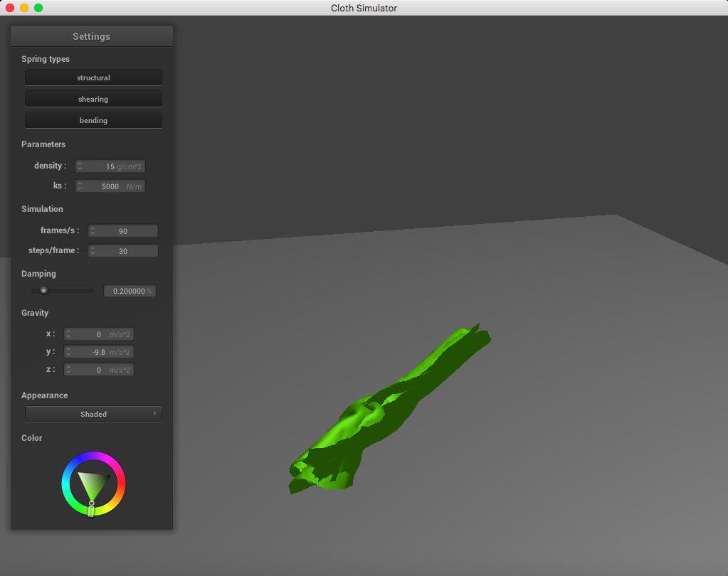
Task: Click the gravity y stepper arrows
Action: 69,351
